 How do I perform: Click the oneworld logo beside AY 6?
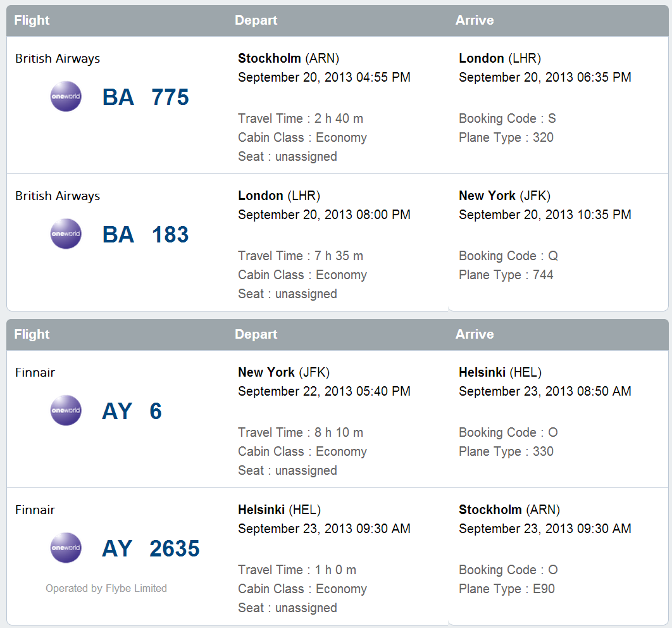coord(66,411)
